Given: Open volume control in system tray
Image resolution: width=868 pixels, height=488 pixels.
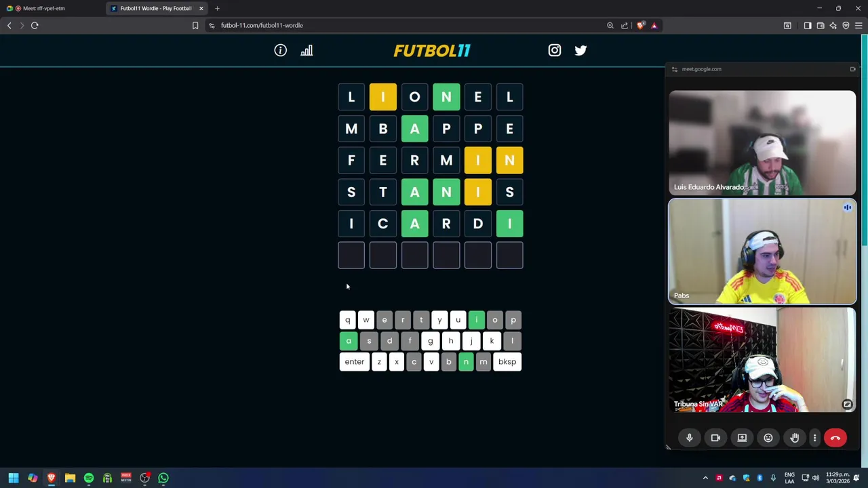Looking at the screenshot, I should pos(816,478).
